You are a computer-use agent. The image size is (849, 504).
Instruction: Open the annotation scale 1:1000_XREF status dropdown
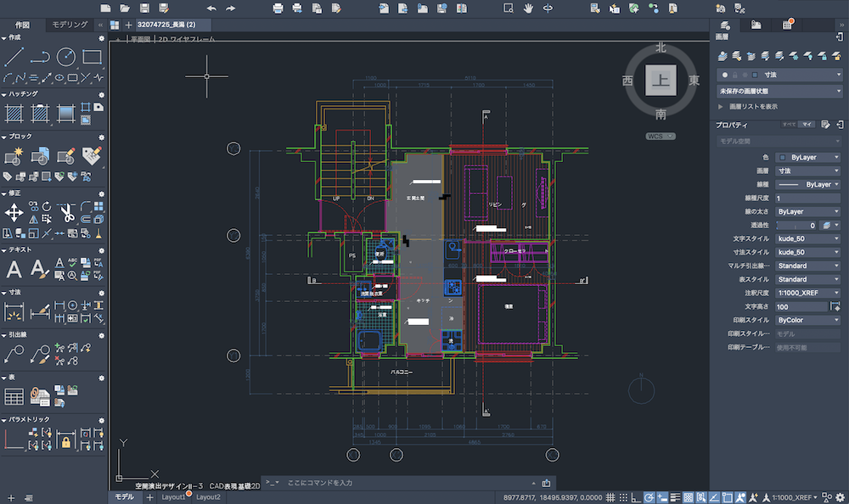[x=795, y=497]
